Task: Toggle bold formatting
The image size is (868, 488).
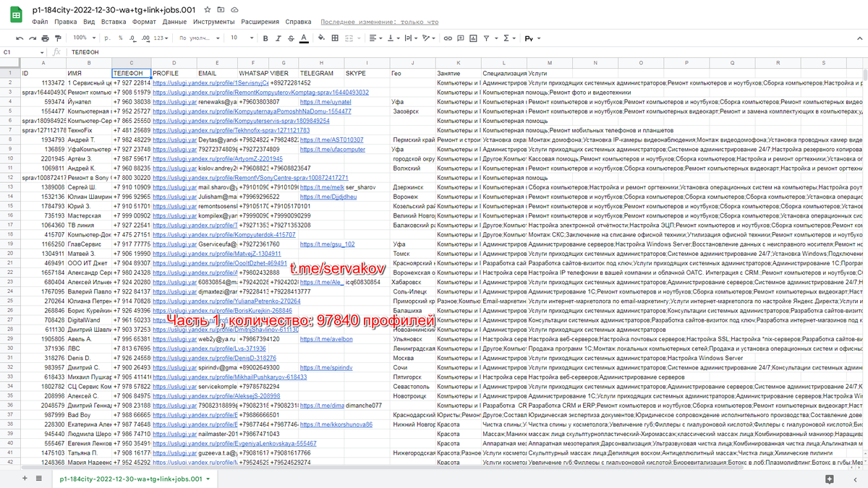Action: [265, 38]
